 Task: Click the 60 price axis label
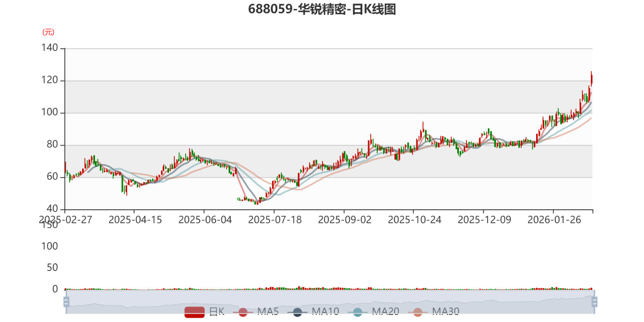[52, 177]
